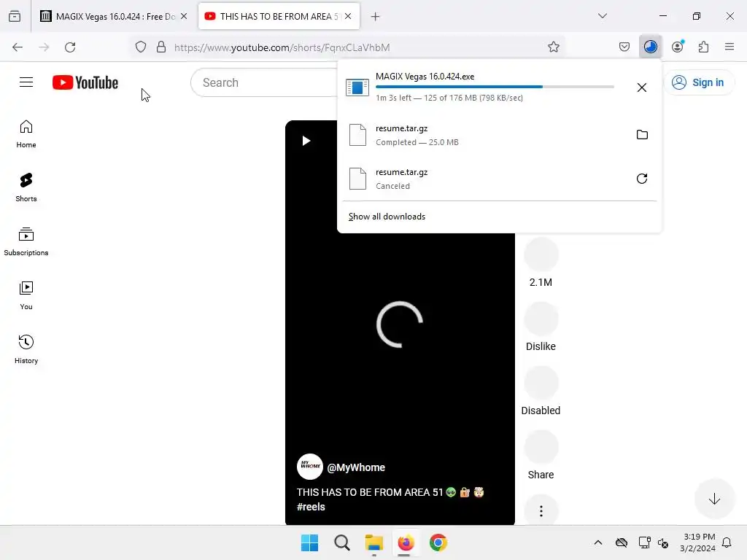Image resolution: width=747 pixels, height=560 pixels.
Task: Open the Firefox application menu
Action: point(729,47)
